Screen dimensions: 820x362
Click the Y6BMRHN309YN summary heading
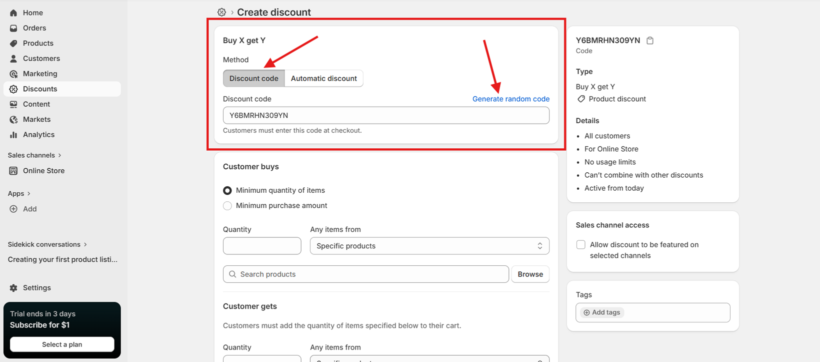(608, 40)
